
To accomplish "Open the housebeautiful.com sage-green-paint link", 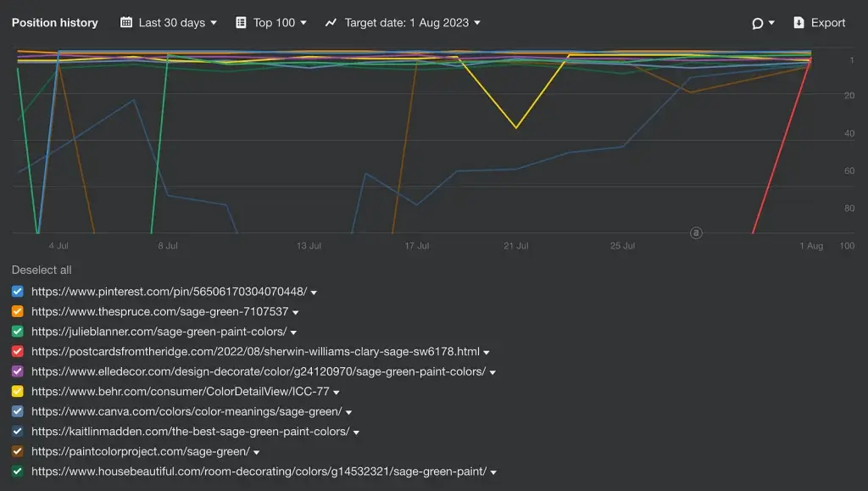I will click(259, 471).
